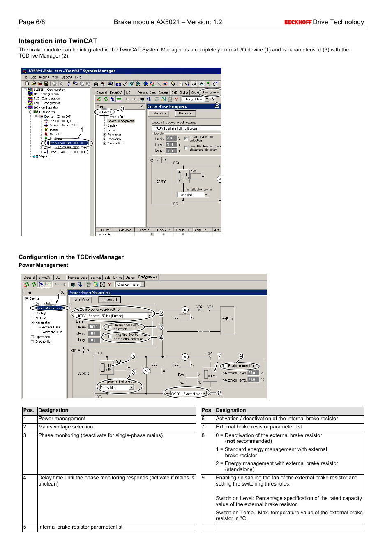Click Table View button in upper screenshot
Viewport: 392px width, 555px height.
(x=159, y=113)
